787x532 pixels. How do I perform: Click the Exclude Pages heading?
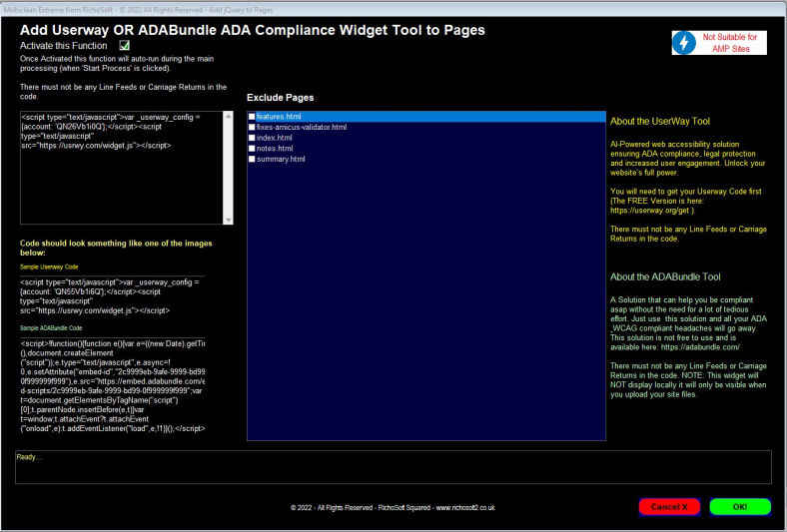[x=280, y=98]
